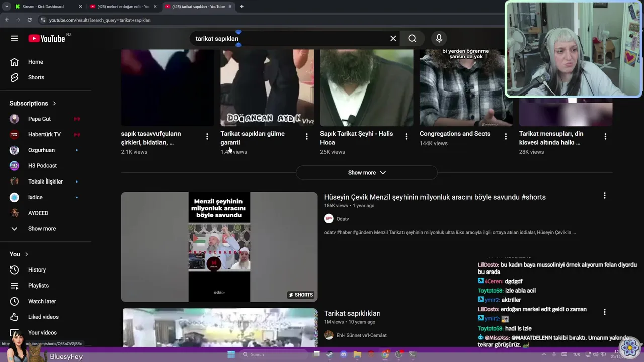Click TUR keyboard language indicator
644x362 pixels.
click(576, 354)
